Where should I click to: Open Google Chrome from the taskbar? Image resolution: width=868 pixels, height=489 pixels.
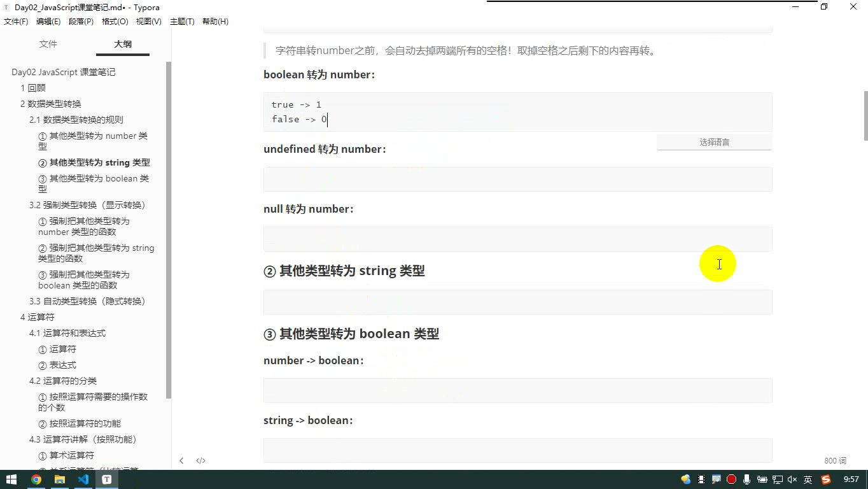[x=36, y=479]
